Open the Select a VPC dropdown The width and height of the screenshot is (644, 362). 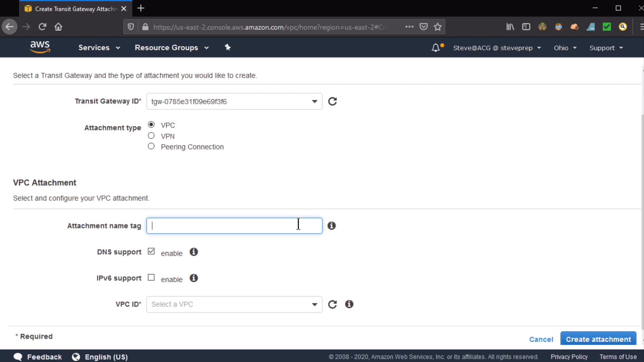coord(234,304)
